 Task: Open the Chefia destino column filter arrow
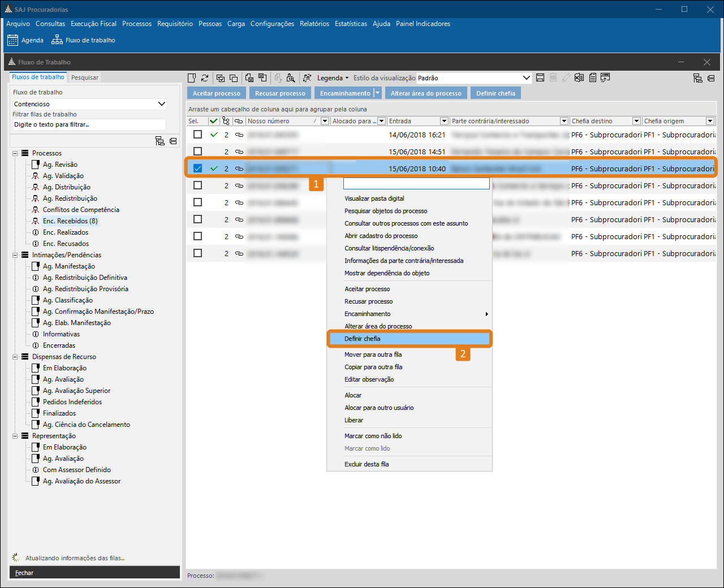point(636,121)
